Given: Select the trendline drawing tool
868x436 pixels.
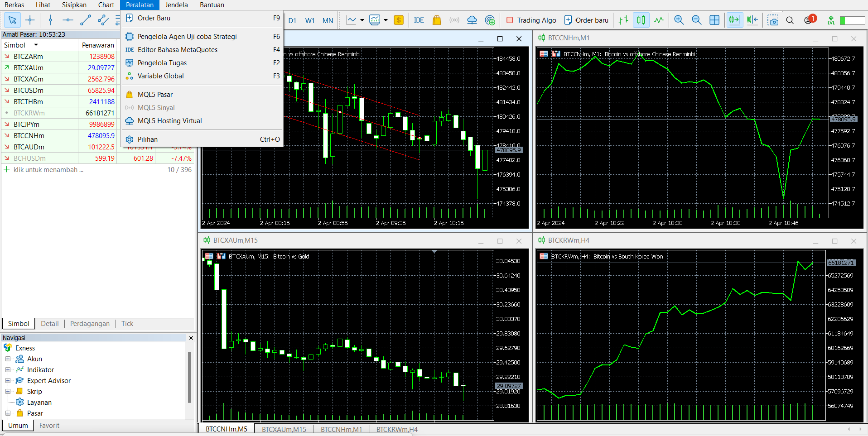Looking at the screenshot, I should click(x=85, y=20).
